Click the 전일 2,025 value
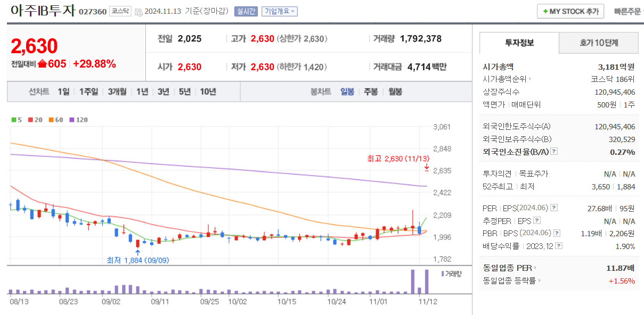Viewport: 644px width, 315px height. (x=190, y=39)
